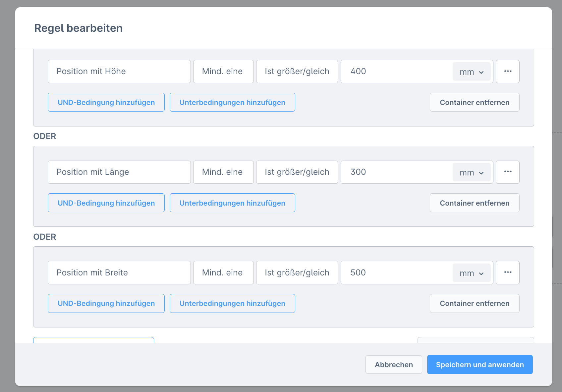The image size is (562, 392).
Task: Open the mm unit dropdown for Breite value
Action: click(x=471, y=273)
